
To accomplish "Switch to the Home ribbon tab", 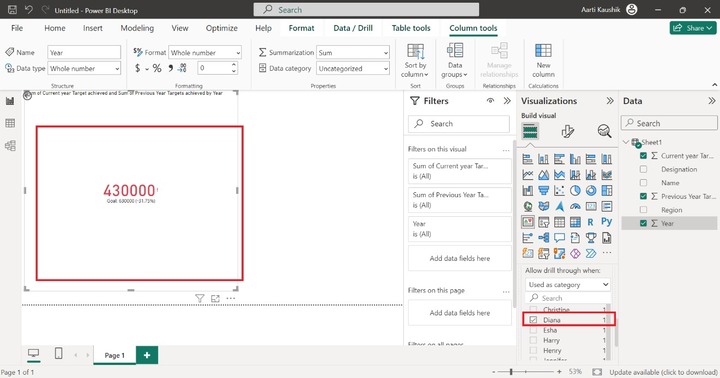I will [x=55, y=28].
